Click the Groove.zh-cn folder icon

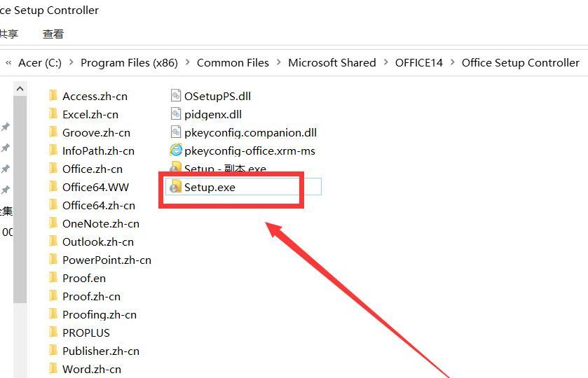click(53, 132)
